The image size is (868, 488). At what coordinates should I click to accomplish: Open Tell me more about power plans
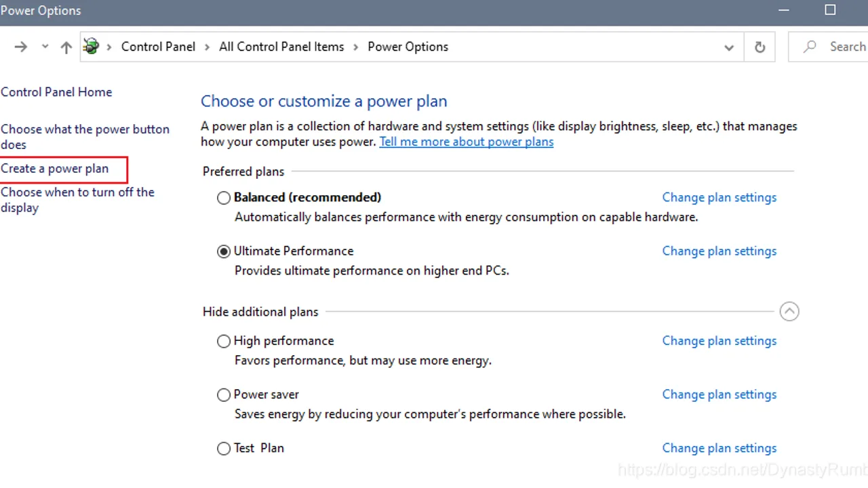pos(467,142)
